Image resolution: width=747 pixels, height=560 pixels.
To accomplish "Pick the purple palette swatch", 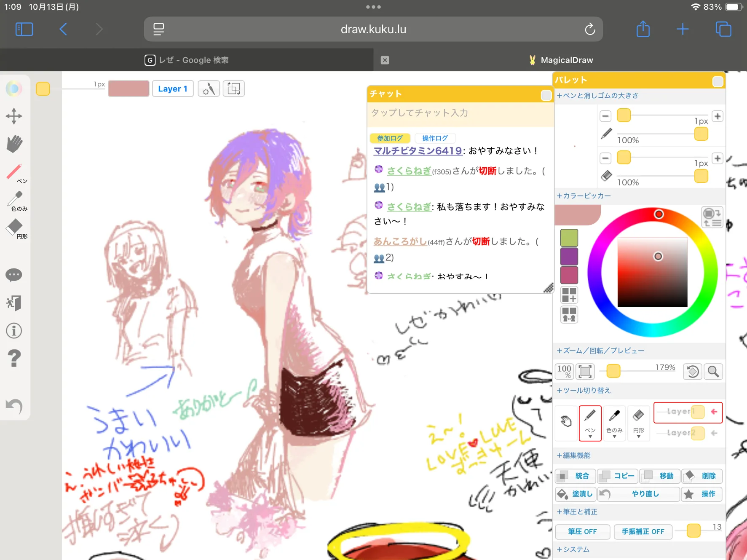I will (569, 256).
